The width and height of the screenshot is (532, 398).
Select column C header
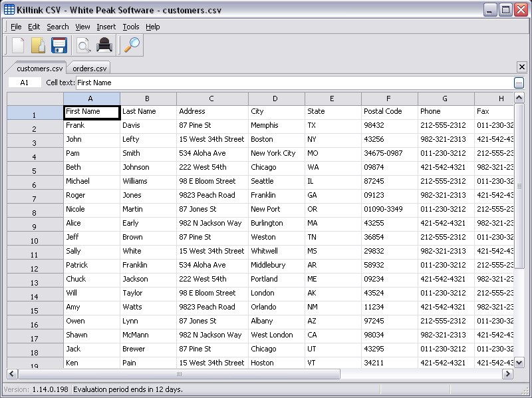pos(211,99)
